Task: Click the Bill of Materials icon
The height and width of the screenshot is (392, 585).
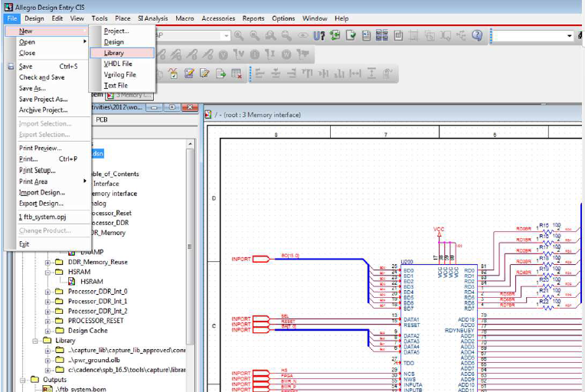Action: click(398, 35)
